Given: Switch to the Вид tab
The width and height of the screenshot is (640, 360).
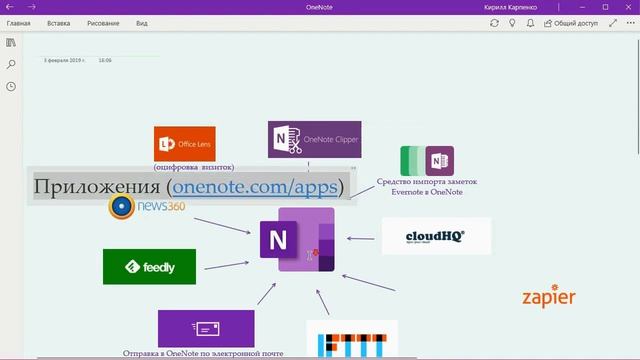Looking at the screenshot, I should pyautogui.click(x=142, y=23).
